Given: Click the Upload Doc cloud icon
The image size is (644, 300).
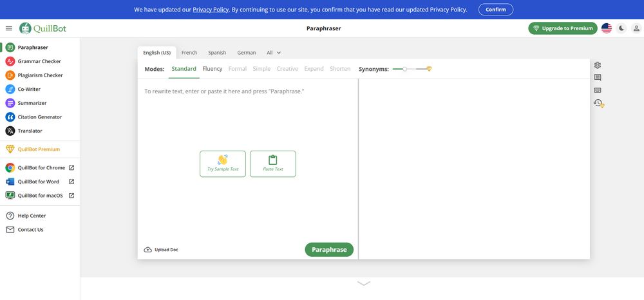Looking at the screenshot, I should [148, 250].
